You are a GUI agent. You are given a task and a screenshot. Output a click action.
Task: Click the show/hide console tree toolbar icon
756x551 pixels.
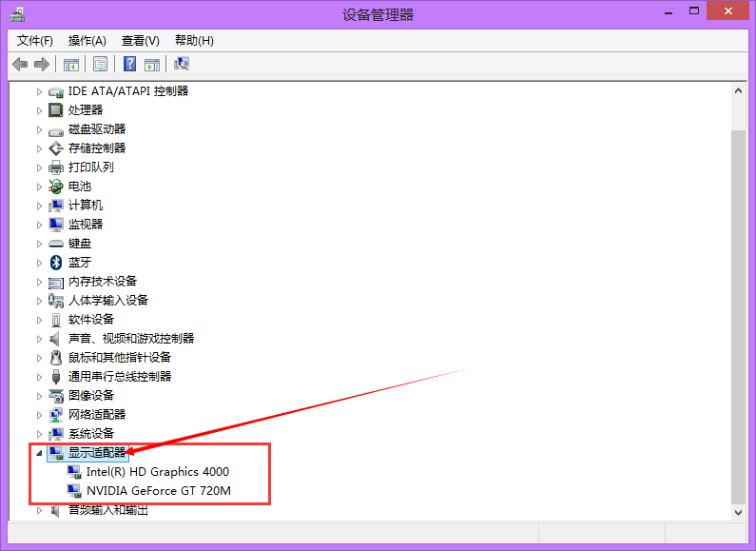click(71, 64)
